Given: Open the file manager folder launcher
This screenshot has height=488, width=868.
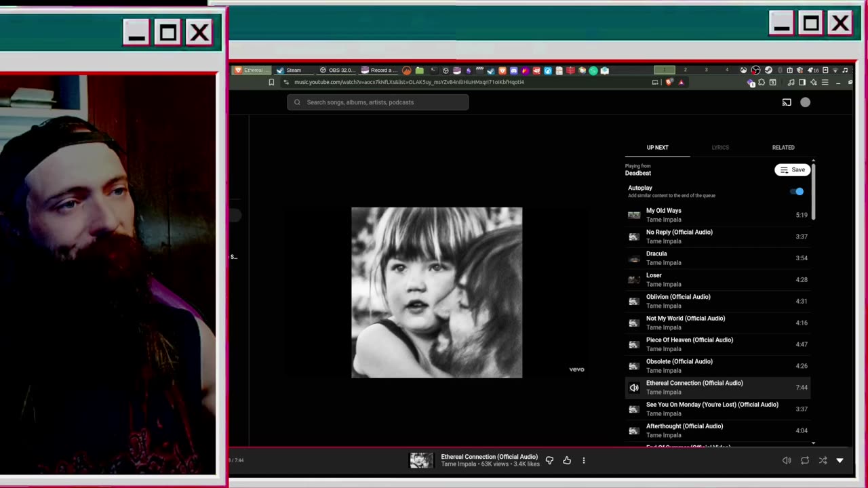Looking at the screenshot, I should [x=419, y=70].
